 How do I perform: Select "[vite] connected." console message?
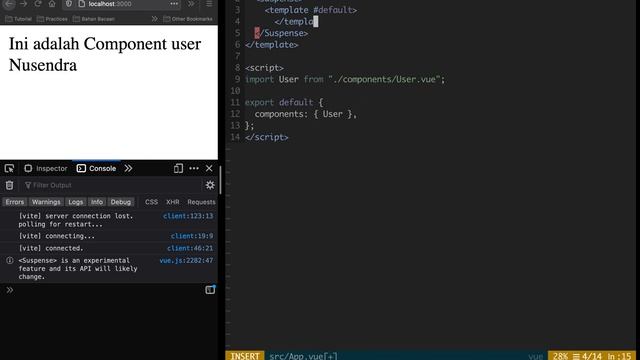click(51, 248)
